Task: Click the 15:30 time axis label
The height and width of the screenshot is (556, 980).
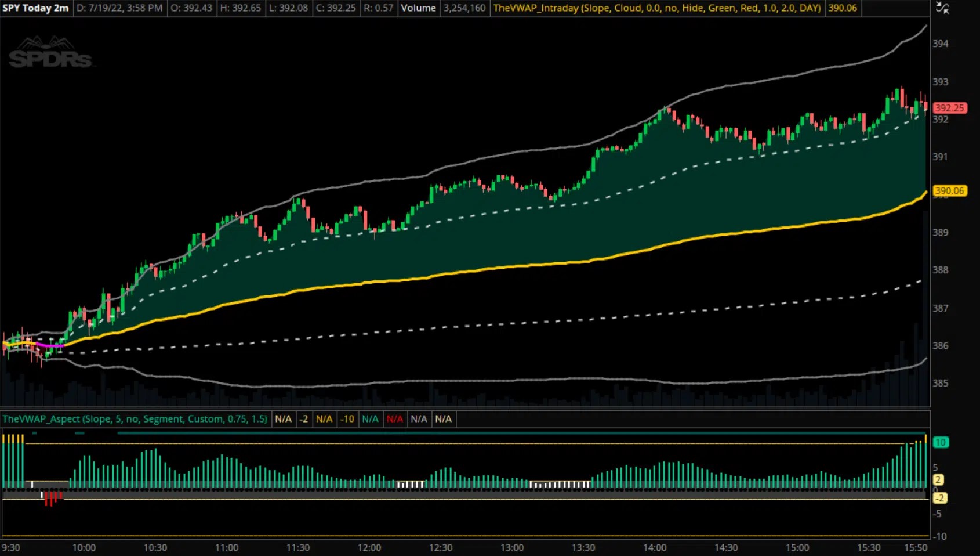Action: 869,548
